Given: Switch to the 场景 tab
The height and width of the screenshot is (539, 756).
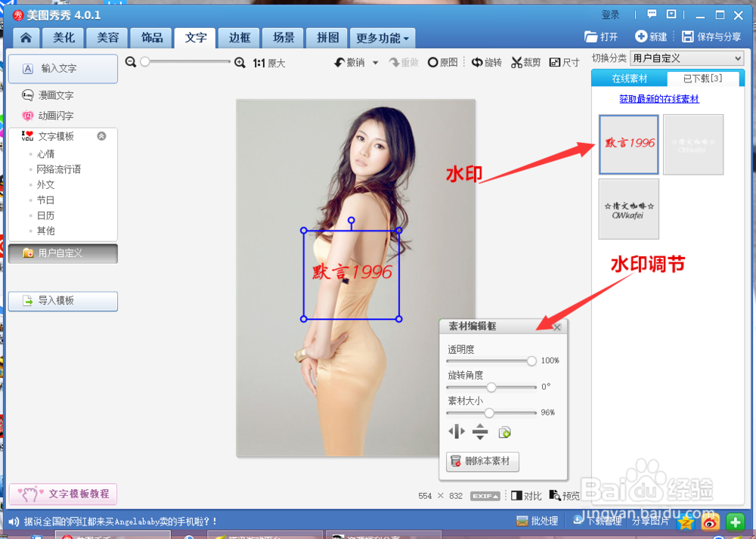Looking at the screenshot, I should (283, 38).
